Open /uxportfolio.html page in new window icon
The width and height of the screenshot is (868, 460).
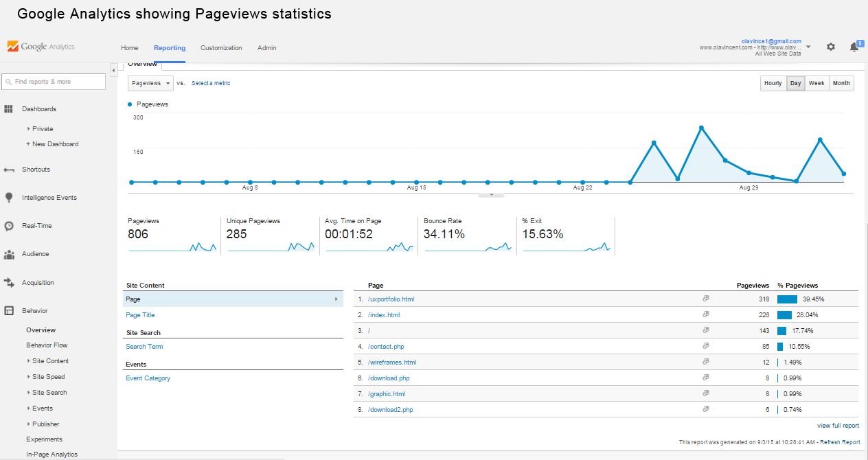[x=705, y=299]
